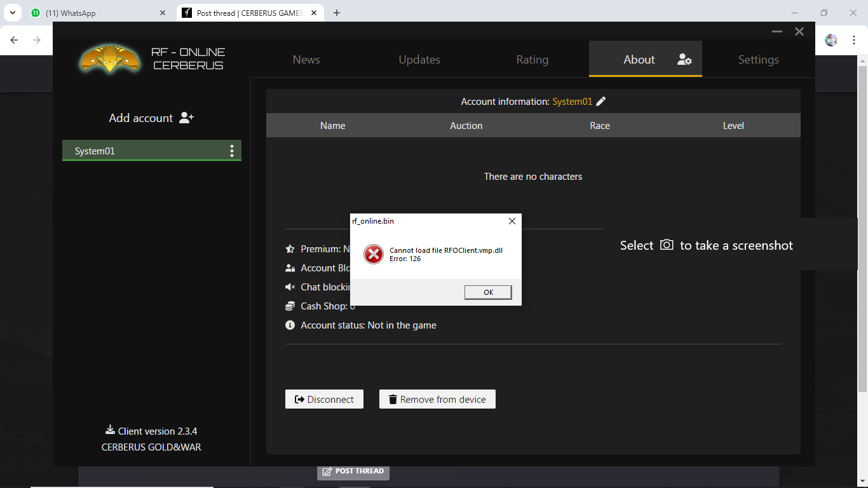This screenshot has height=488, width=868.
Task: Switch to the WhatsApp browser tab
Action: click(x=98, y=13)
